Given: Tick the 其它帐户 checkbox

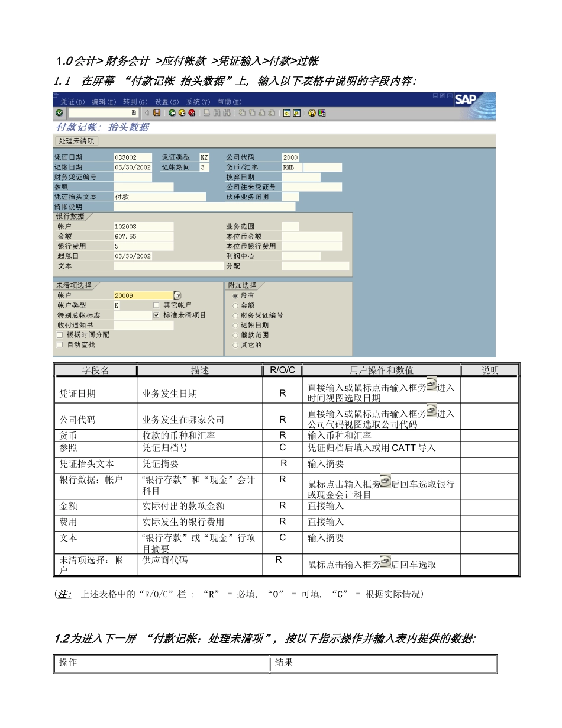Looking at the screenshot, I should pyautogui.click(x=156, y=305).
